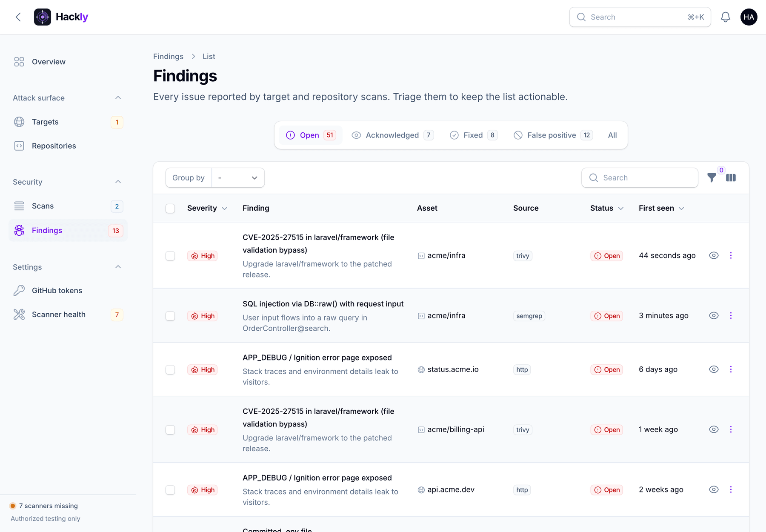
Task: Click the eye icon on SQL injection row
Action: point(714,315)
